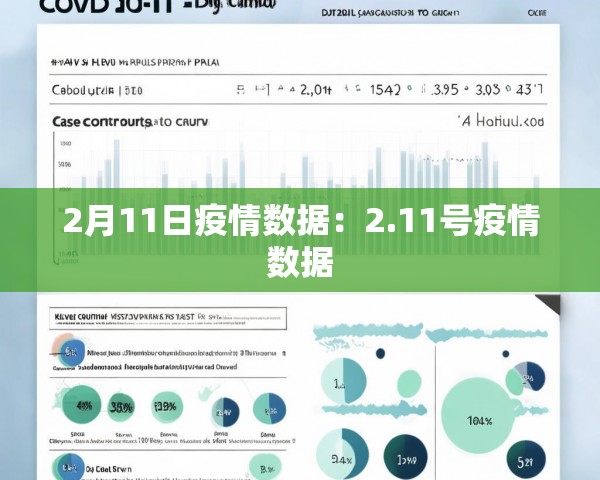The height and width of the screenshot is (480, 600).
Task: Click the 'Case controurts' chart heading
Action: pyautogui.click(x=130, y=122)
